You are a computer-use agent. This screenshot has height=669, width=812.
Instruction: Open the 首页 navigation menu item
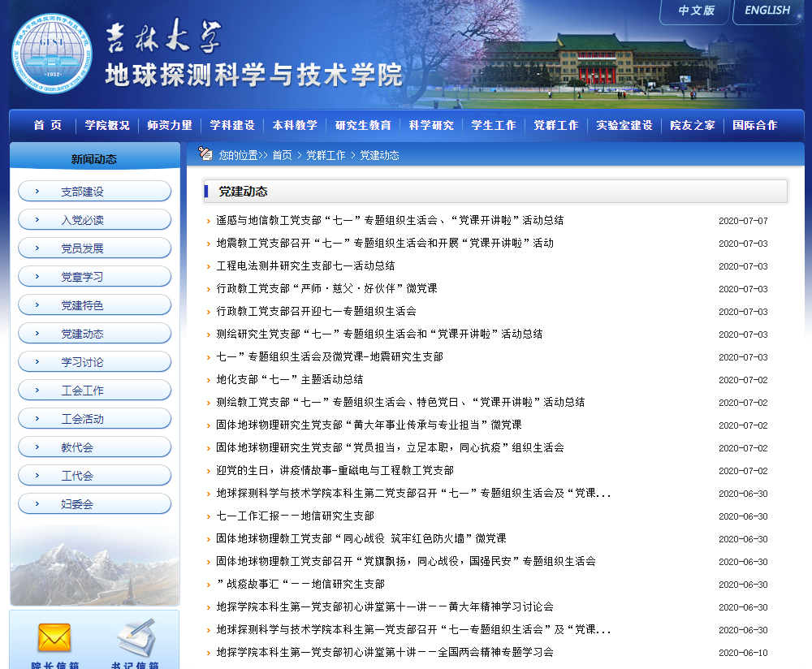pos(48,125)
